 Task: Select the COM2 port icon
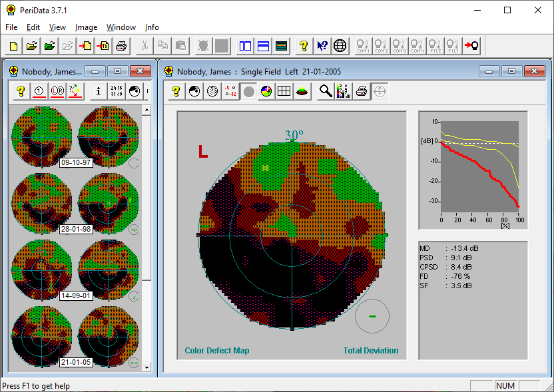pos(382,46)
